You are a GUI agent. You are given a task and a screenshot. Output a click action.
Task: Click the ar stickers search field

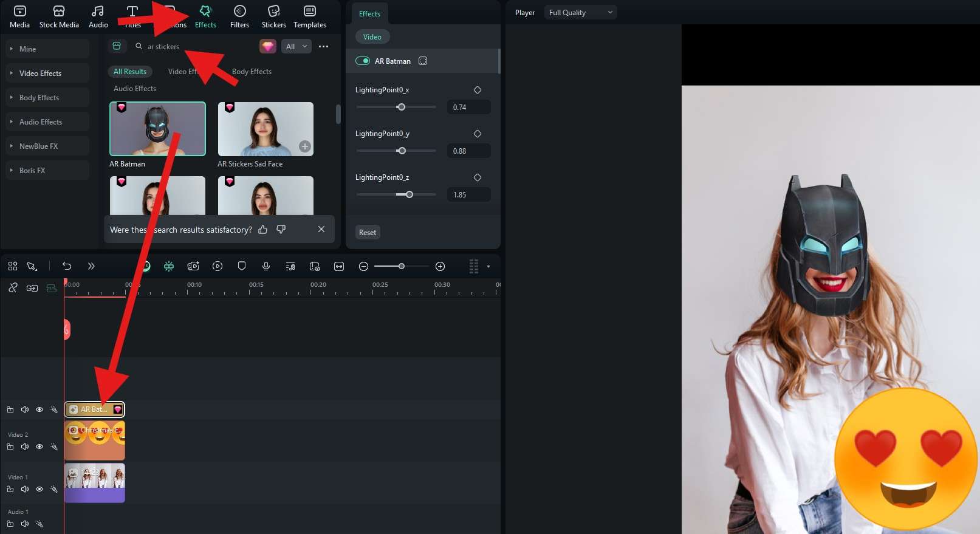tap(193, 46)
